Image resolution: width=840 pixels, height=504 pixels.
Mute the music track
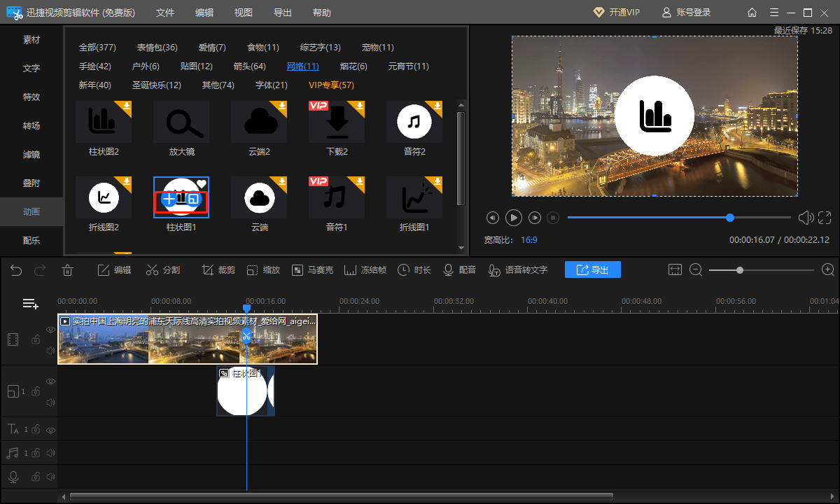[x=50, y=453]
